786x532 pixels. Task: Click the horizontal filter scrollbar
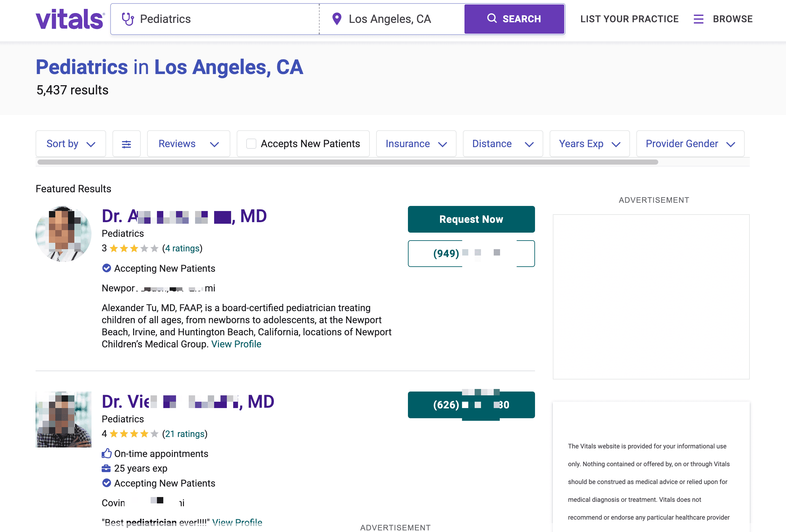[347, 162]
